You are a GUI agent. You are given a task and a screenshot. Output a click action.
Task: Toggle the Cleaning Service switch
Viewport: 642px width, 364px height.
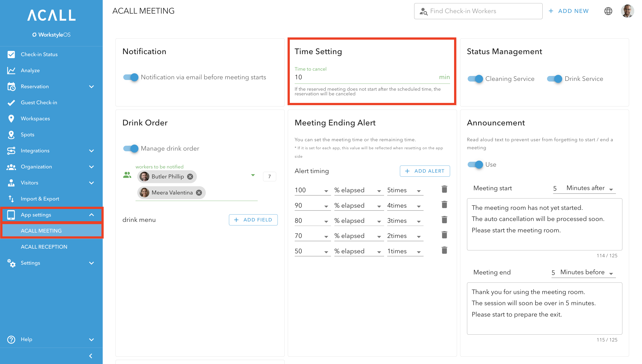475,79
